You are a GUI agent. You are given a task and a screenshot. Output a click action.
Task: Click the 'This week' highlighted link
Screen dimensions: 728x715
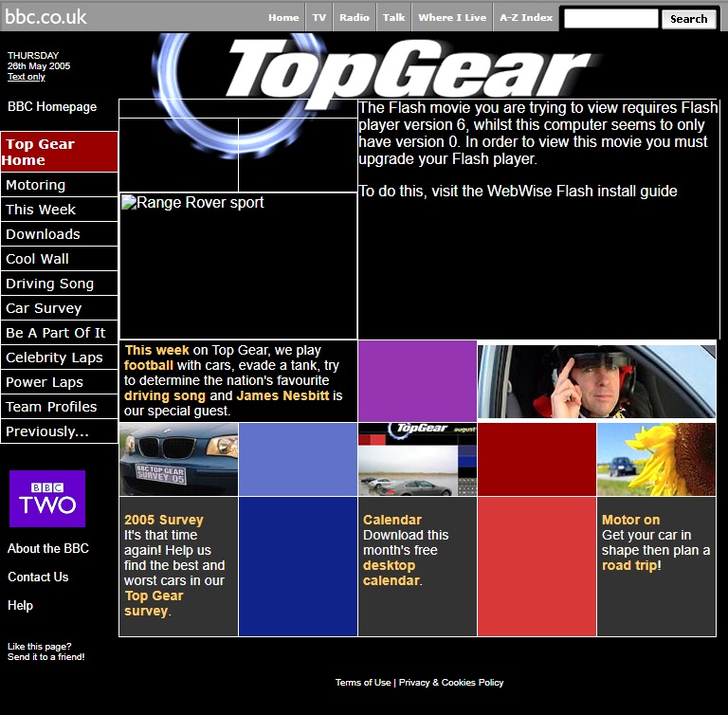[x=157, y=350]
